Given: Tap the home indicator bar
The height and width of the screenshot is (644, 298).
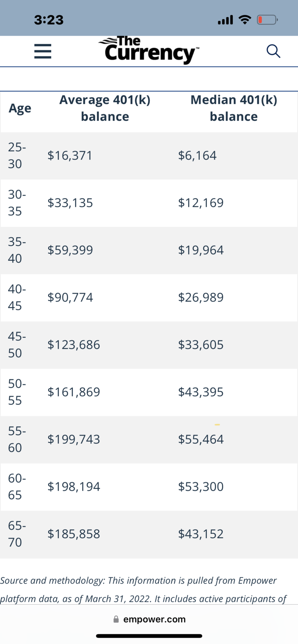Looking at the screenshot, I should 149,636.
